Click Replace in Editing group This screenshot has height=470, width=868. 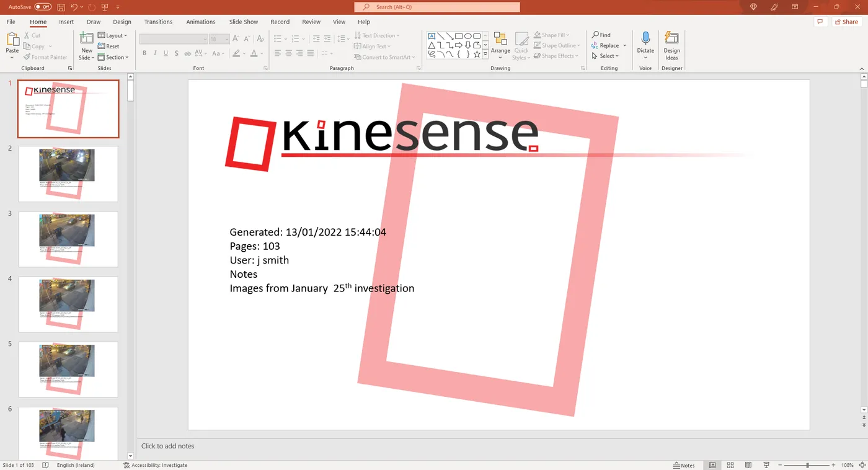tap(605, 45)
